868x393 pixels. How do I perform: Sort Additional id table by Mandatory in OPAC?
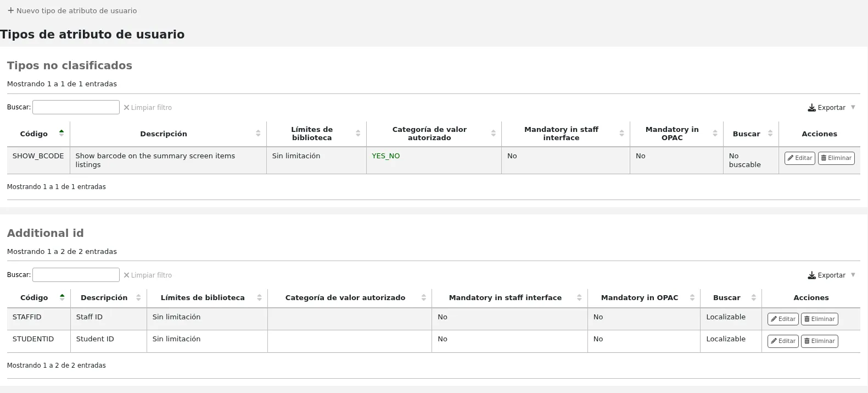pyautogui.click(x=644, y=297)
